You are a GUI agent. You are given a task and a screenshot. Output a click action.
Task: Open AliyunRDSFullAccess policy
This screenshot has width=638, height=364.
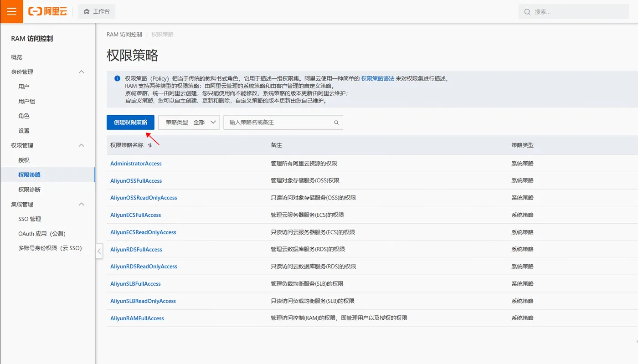[136, 250]
